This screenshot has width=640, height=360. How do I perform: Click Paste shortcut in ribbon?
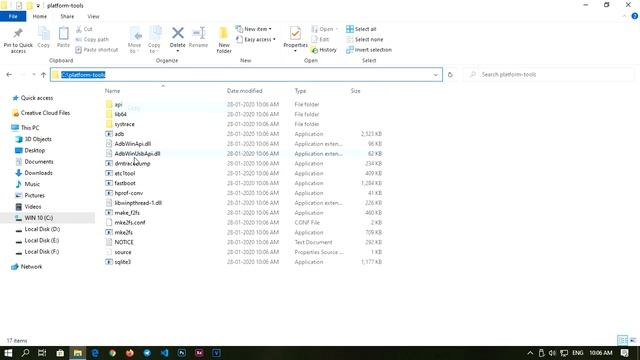coord(97,50)
